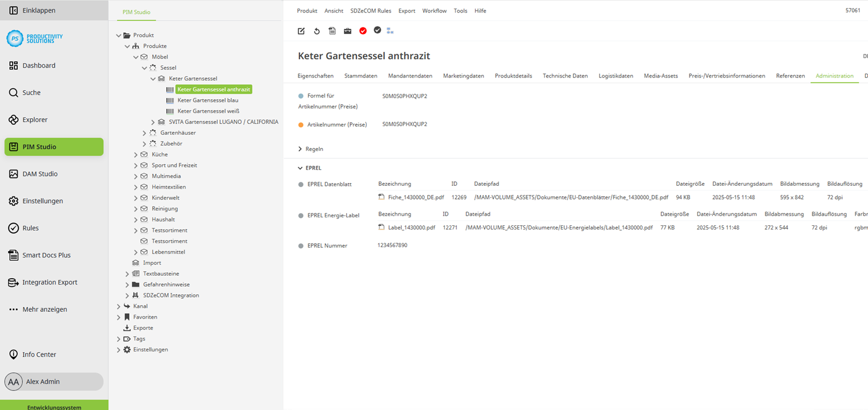This screenshot has width=868, height=410.
Task: Click the toolbox icon in the toolbar
Action: click(347, 31)
